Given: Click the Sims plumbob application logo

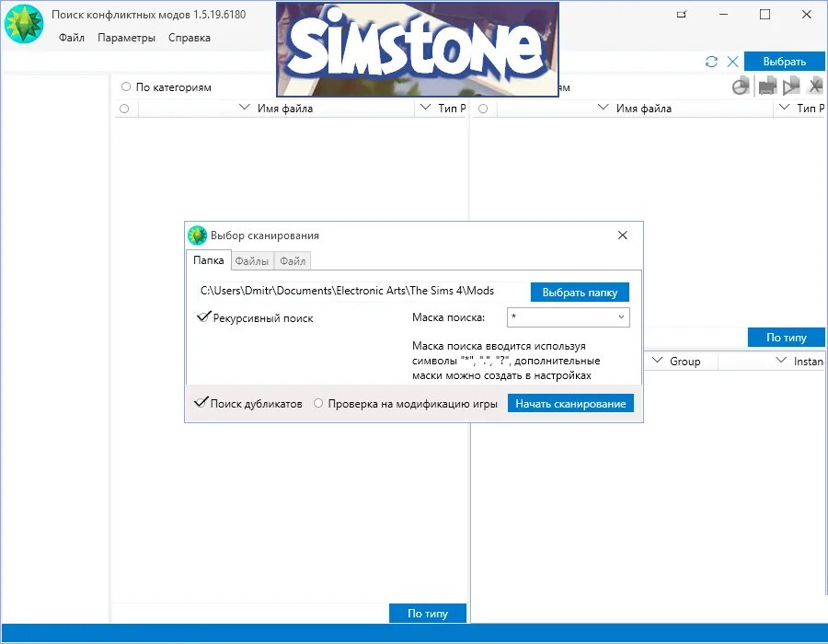Looking at the screenshot, I should (x=23, y=24).
